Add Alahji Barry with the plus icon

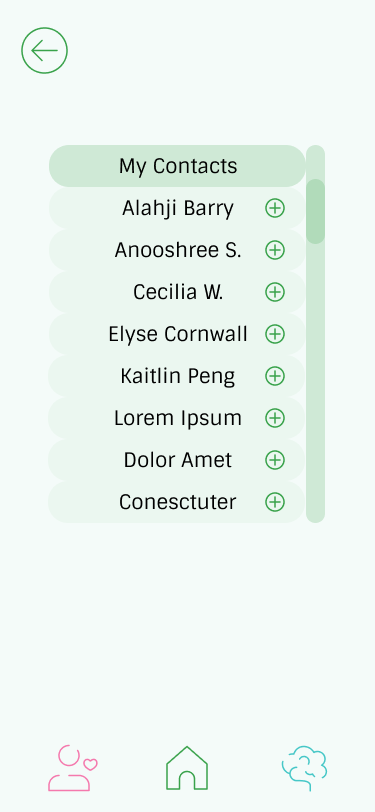(x=275, y=208)
